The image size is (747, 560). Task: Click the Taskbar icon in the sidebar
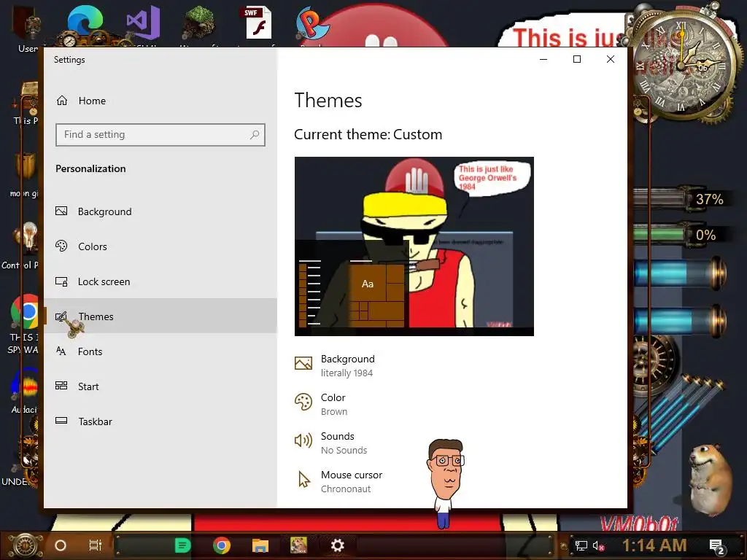tap(61, 421)
